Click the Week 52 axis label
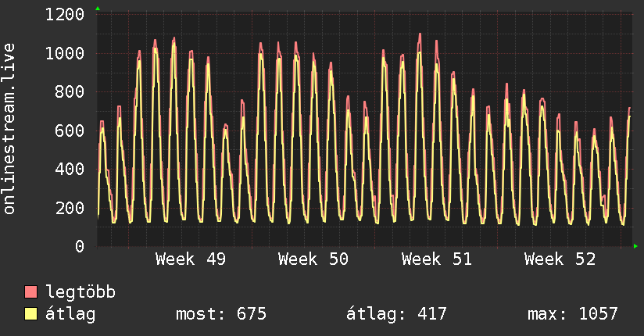This screenshot has width=644, height=336. (x=560, y=259)
